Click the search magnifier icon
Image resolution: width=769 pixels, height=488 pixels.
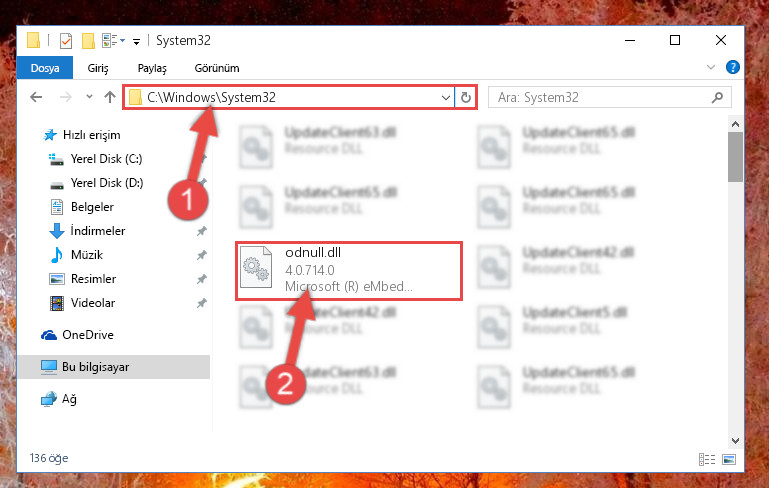tap(717, 98)
